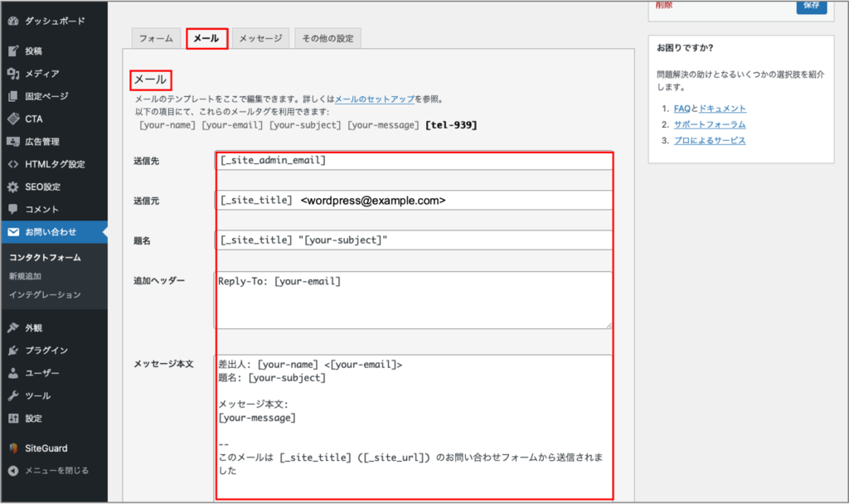Image resolution: width=849 pixels, height=504 pixels.
Task: Click the [your-name] mail tag
Action: (167, 126)
